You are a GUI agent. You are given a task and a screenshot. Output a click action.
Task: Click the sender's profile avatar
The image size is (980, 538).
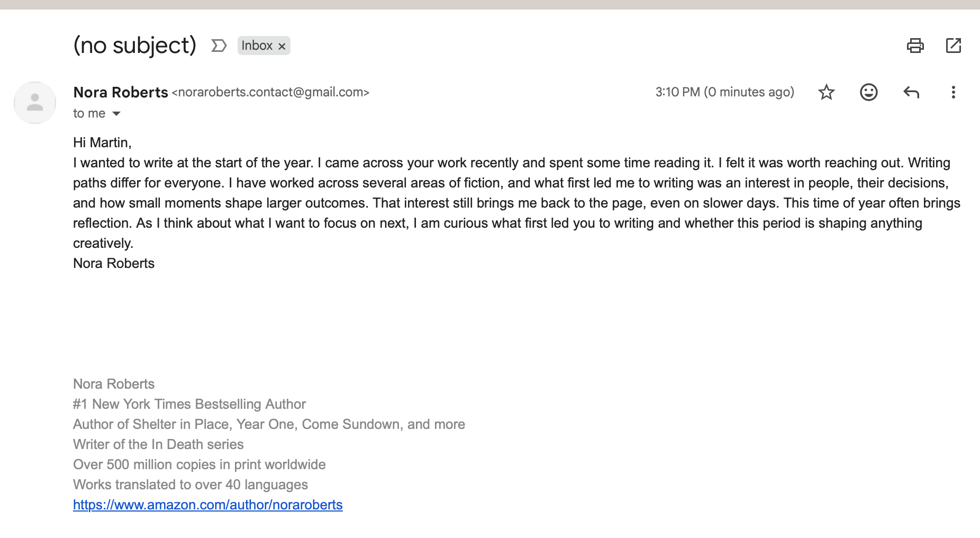(35, 102)
